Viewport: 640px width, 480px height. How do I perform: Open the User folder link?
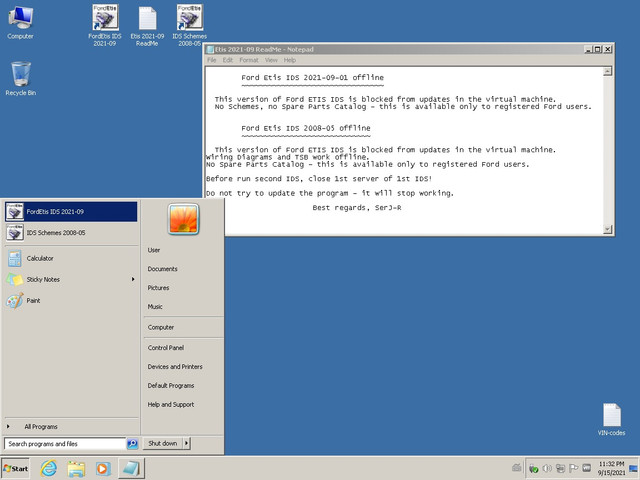[153, 250]
